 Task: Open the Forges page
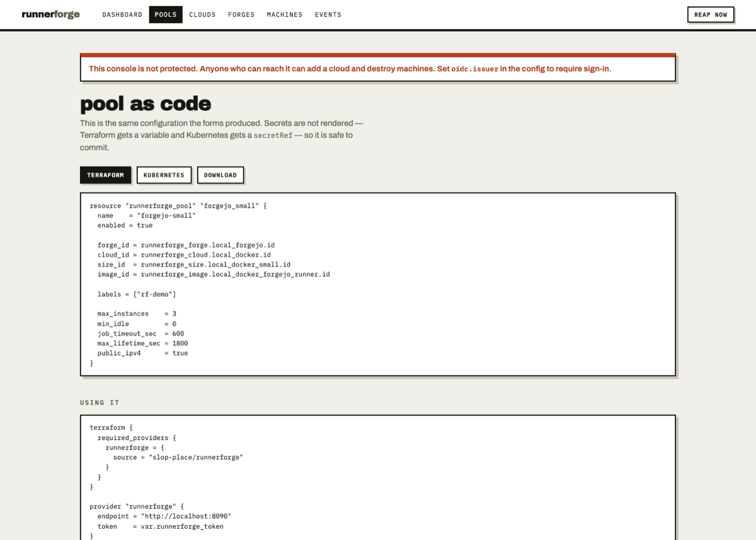(x=241, y=14)
